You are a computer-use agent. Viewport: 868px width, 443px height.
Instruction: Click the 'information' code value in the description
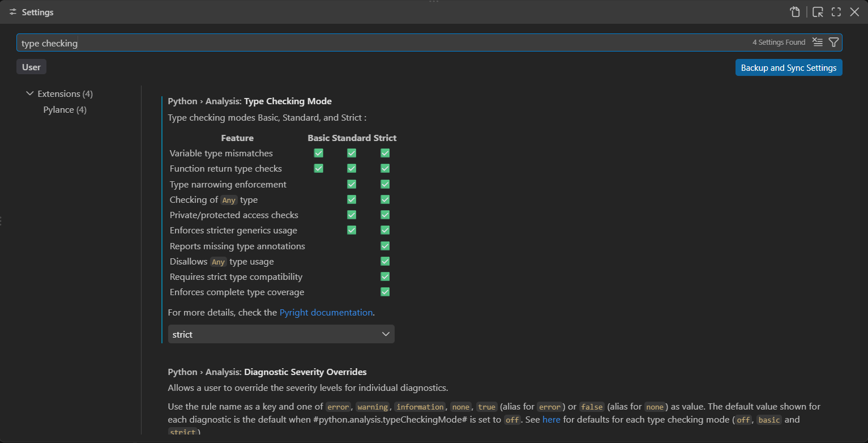click(420, 407)
